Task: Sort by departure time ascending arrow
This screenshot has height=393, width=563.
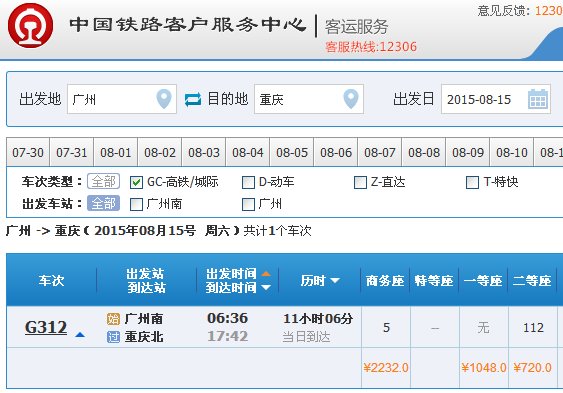Action: [266, 274]
